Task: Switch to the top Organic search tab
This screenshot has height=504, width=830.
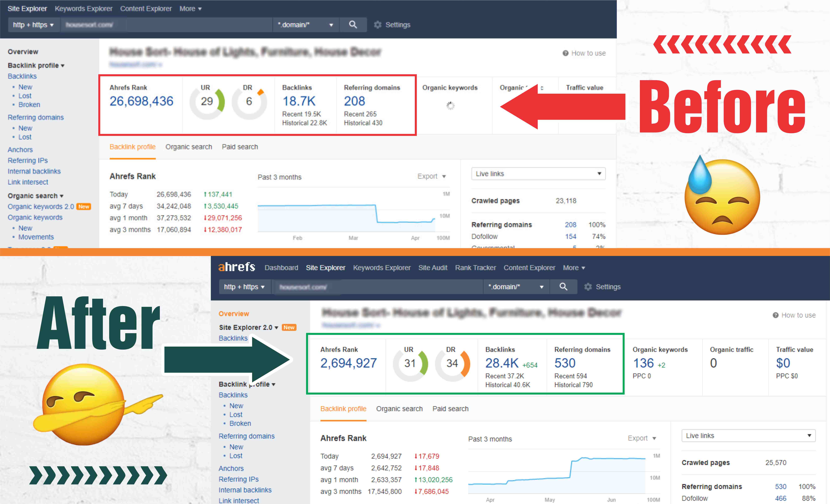Action: pyautogui.click(x=189, y=147)
